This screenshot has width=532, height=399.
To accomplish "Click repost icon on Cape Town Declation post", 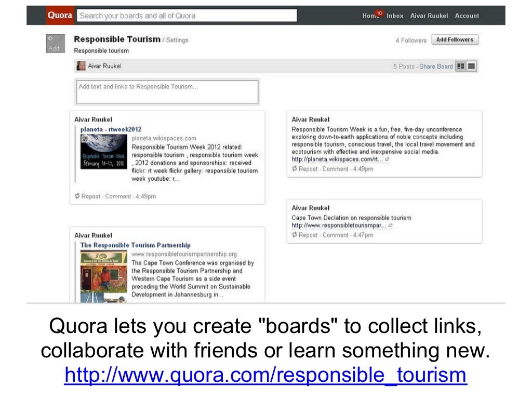I will (x=295, y=235).
